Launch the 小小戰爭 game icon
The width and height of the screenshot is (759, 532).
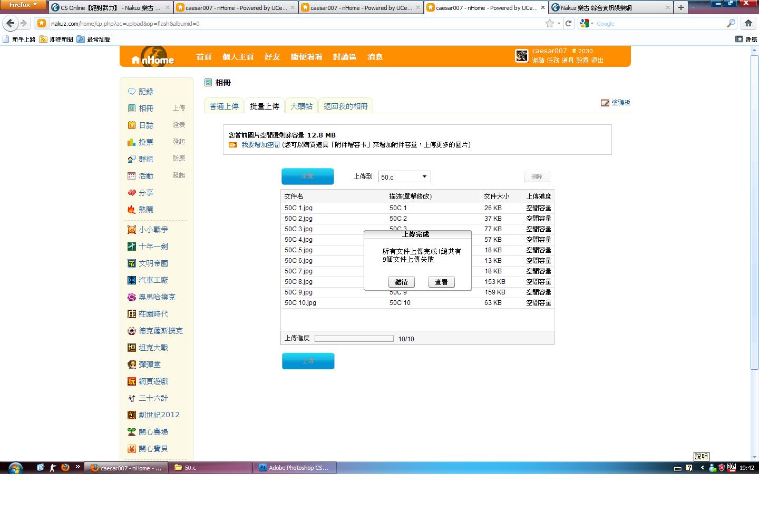[x=132, y=230]
